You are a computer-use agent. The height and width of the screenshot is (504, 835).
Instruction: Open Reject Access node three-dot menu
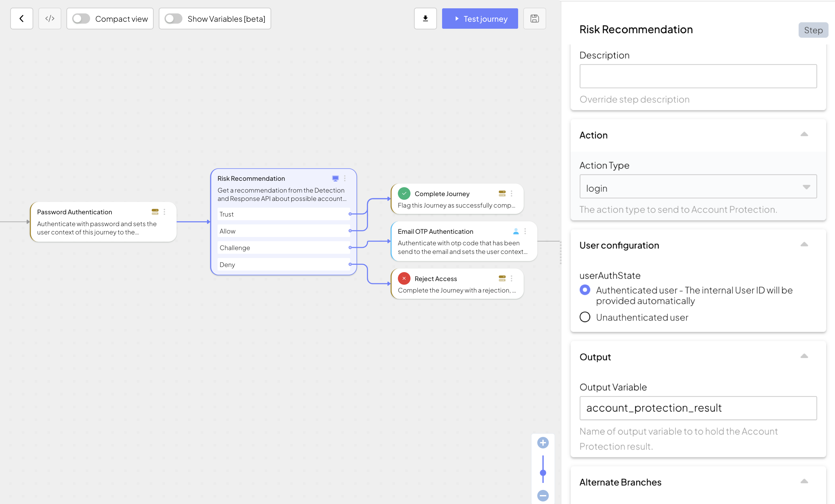(x=511, y=279)
